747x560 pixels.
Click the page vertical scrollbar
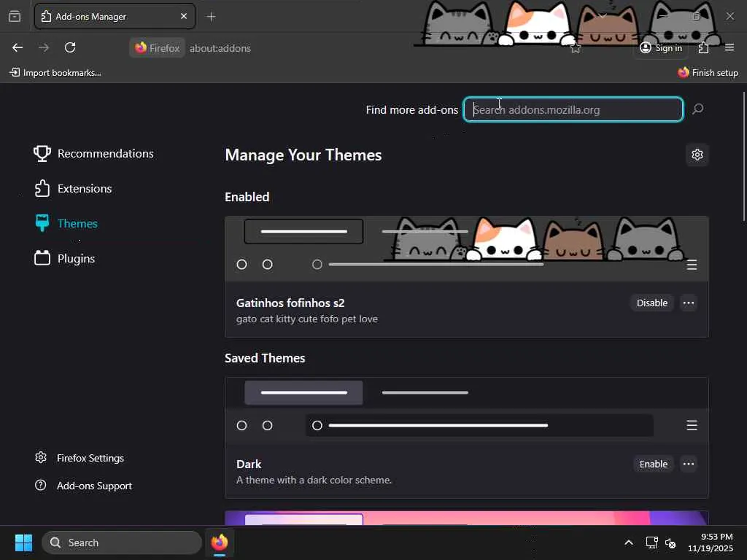click(743, 156)
